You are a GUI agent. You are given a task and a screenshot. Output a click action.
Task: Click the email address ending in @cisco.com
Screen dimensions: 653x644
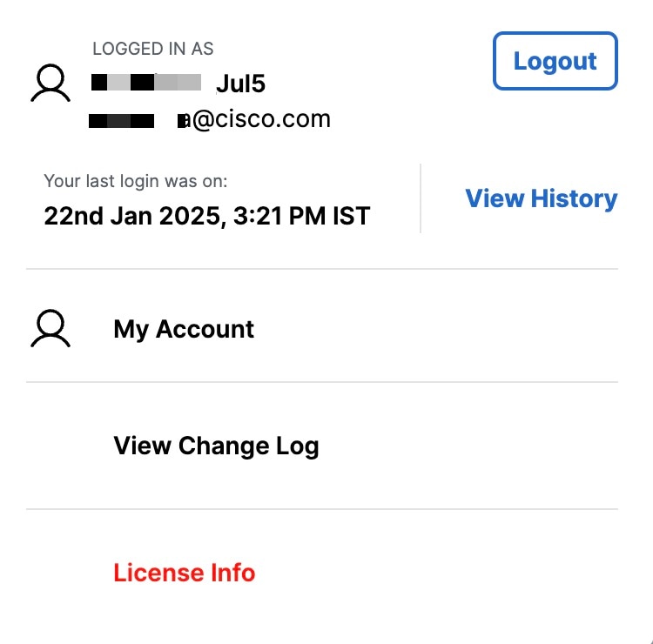[x=210, y=119]
